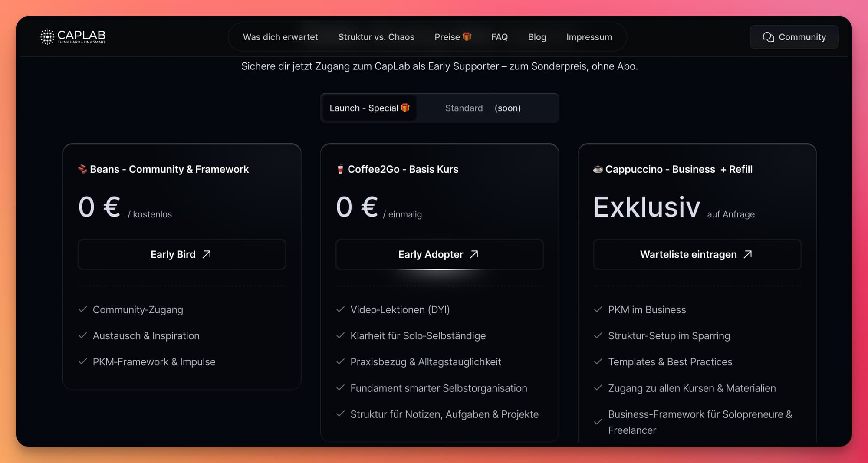Select the Launch - Special pricing toggle
Screen dimensions: 868x463
click(369, 108)
